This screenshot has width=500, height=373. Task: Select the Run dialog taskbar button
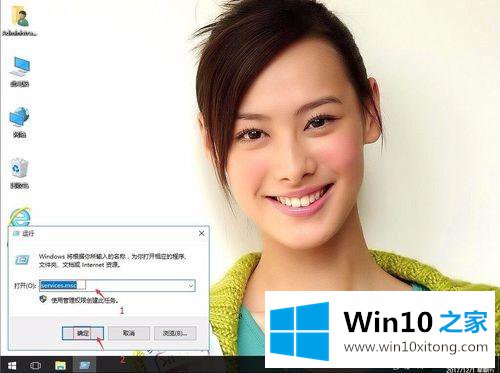coord(85,365)
